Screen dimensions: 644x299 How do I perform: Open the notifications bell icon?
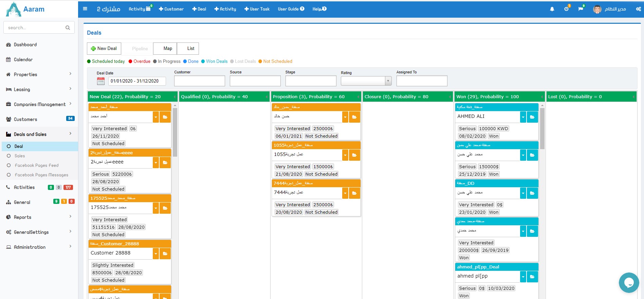point(552,9)
